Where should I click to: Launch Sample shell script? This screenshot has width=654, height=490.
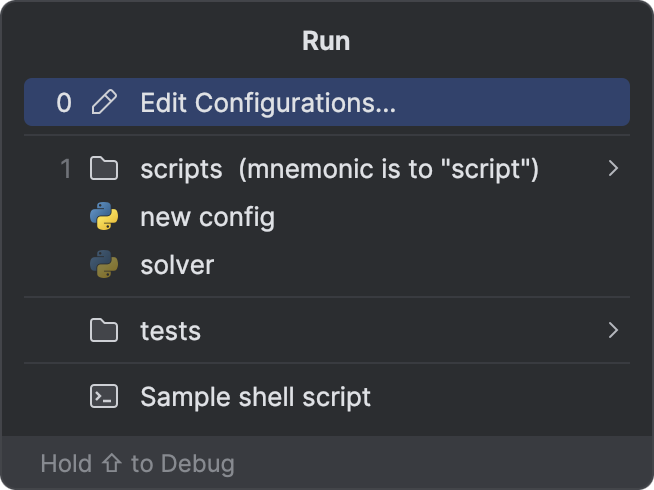255,397
